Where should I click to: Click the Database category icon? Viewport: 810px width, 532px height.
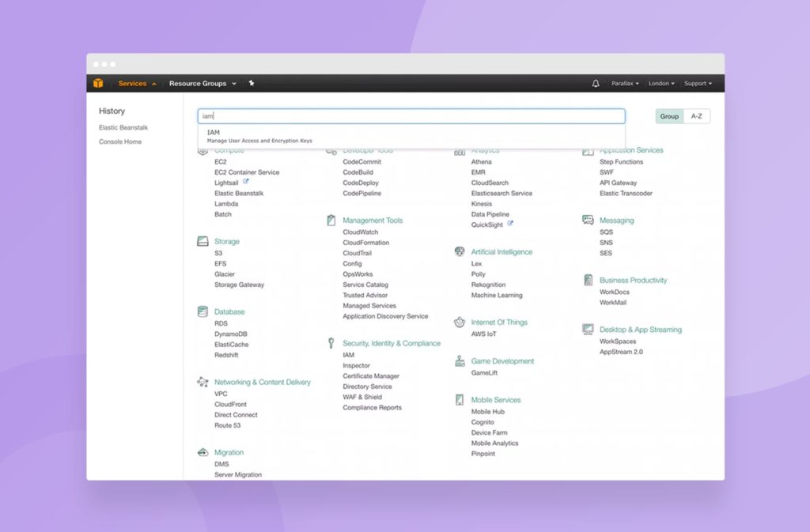pos(202,311)
